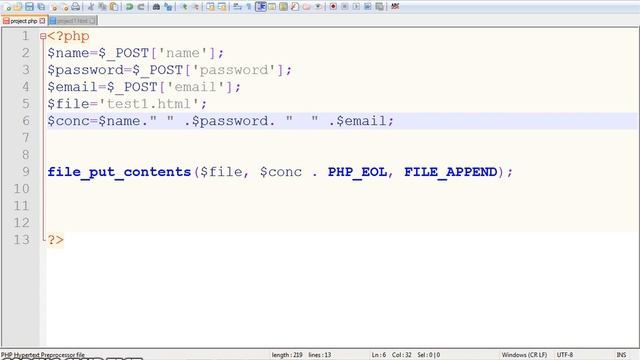
Task: Toggle show all characters pilcrow icon
Action: coord(249,7)
